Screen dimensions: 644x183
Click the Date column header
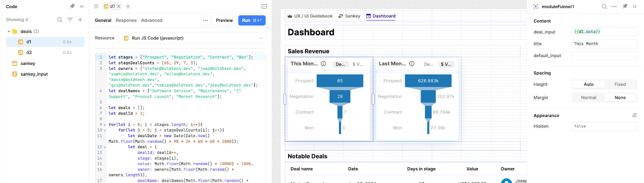pyautogui.click(x=353, y=169)
